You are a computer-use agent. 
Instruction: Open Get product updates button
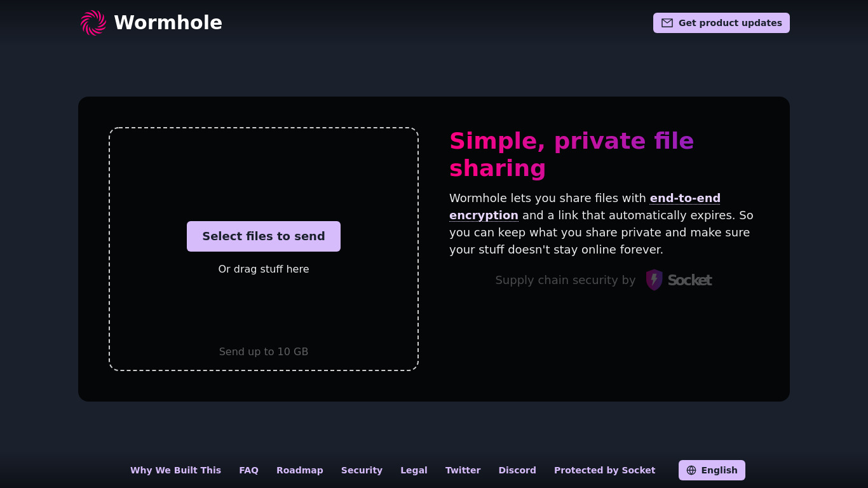coord(721,23)
